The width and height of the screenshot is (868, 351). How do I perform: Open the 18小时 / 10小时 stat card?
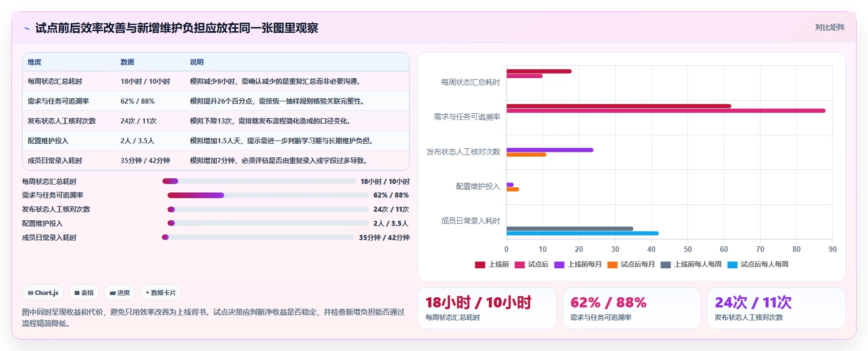click(487, 308)
